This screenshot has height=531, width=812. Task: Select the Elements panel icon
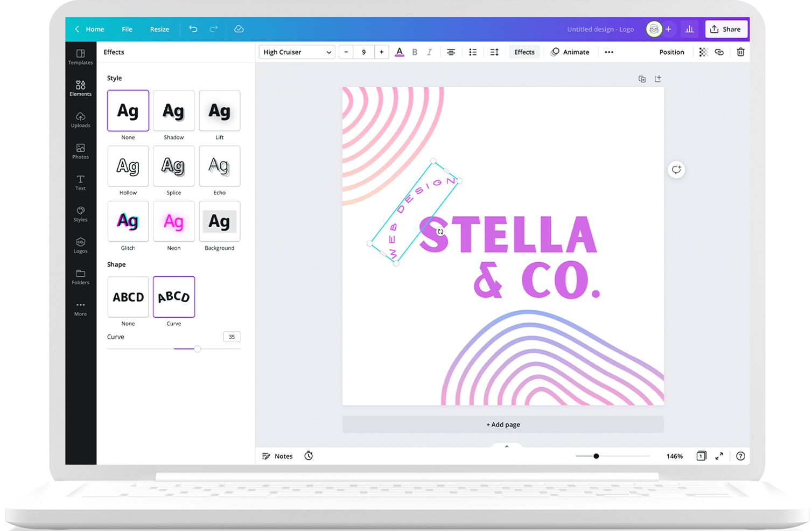[80, 88]
